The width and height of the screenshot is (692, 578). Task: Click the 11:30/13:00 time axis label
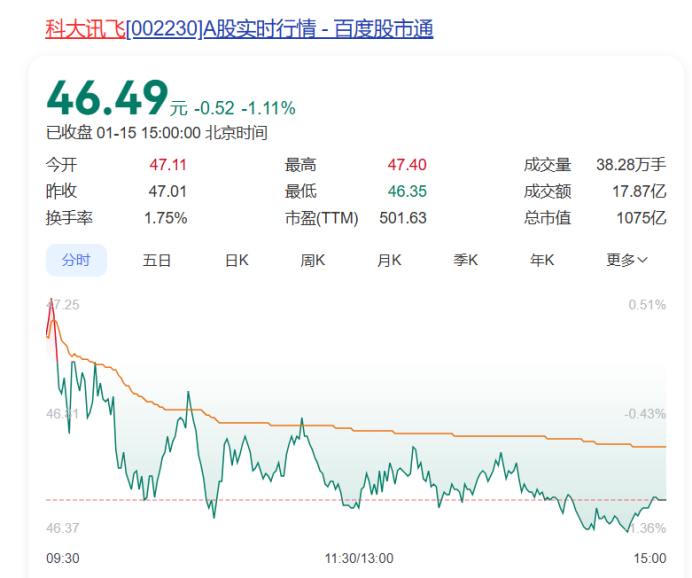click(359, 559)
